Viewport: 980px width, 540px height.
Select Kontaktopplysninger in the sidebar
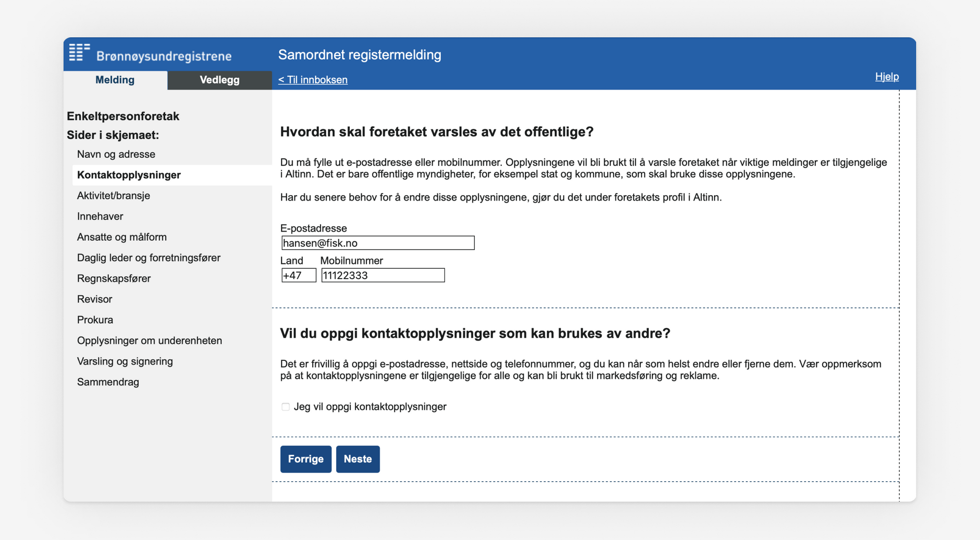pyautogui.click(x=129, y=175)
